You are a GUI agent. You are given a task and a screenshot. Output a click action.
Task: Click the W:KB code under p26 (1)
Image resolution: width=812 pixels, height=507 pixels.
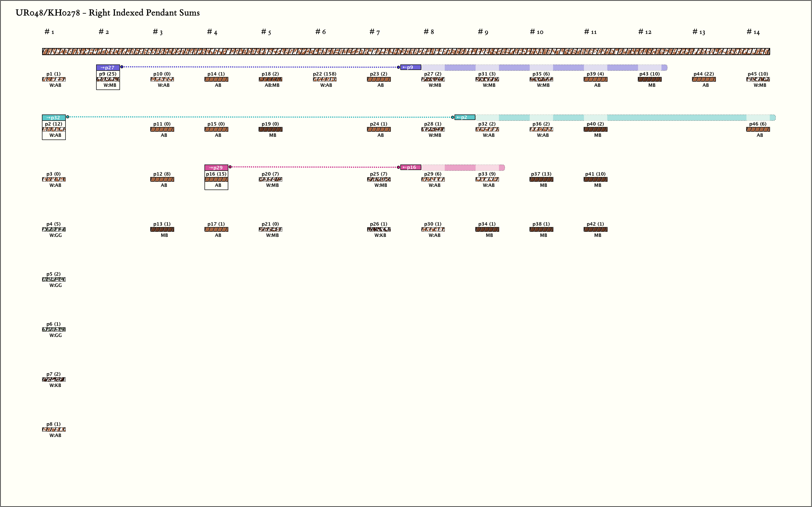(x=380, y=235)
